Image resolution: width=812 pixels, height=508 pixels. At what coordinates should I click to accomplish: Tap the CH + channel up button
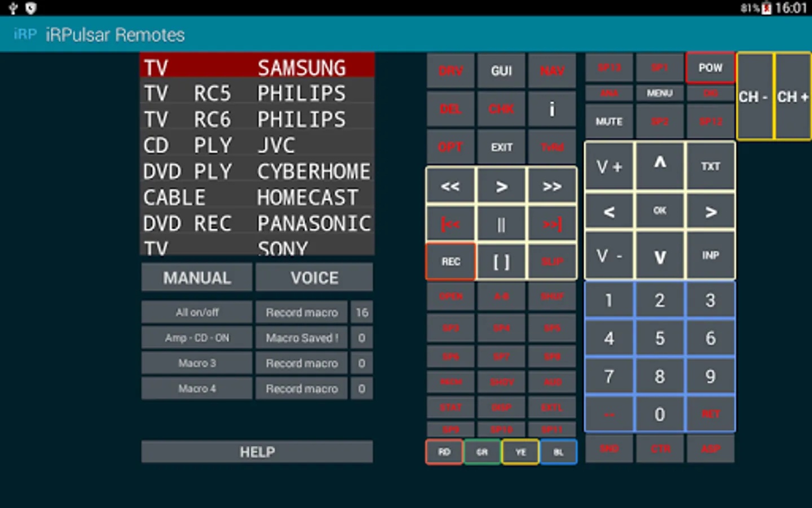793,97
